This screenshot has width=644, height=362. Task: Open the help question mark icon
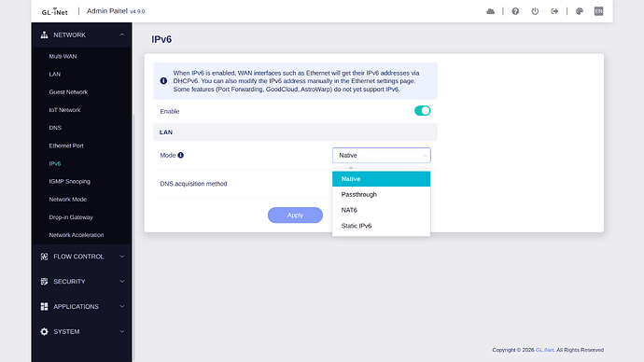click(515, 11)
